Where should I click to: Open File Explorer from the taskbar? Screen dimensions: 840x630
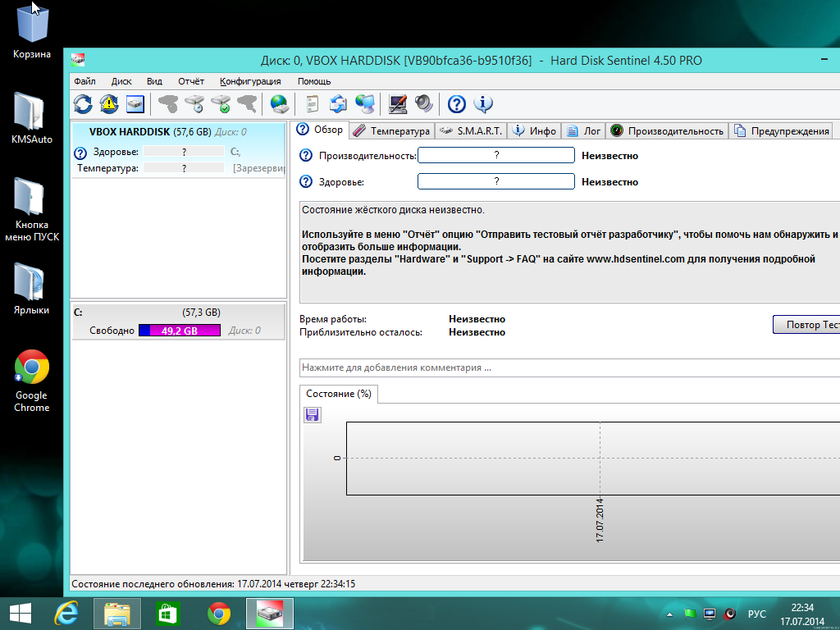(117, 614)
